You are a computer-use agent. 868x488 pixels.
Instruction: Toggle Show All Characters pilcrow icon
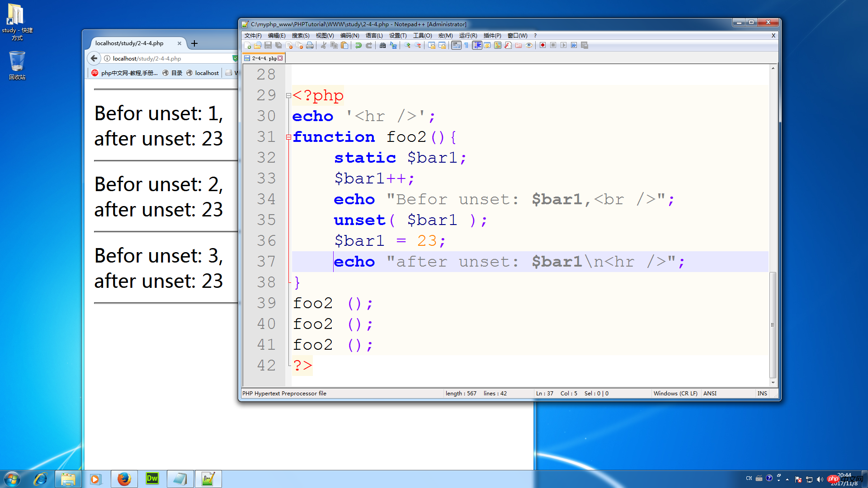[x=467, y=45]
